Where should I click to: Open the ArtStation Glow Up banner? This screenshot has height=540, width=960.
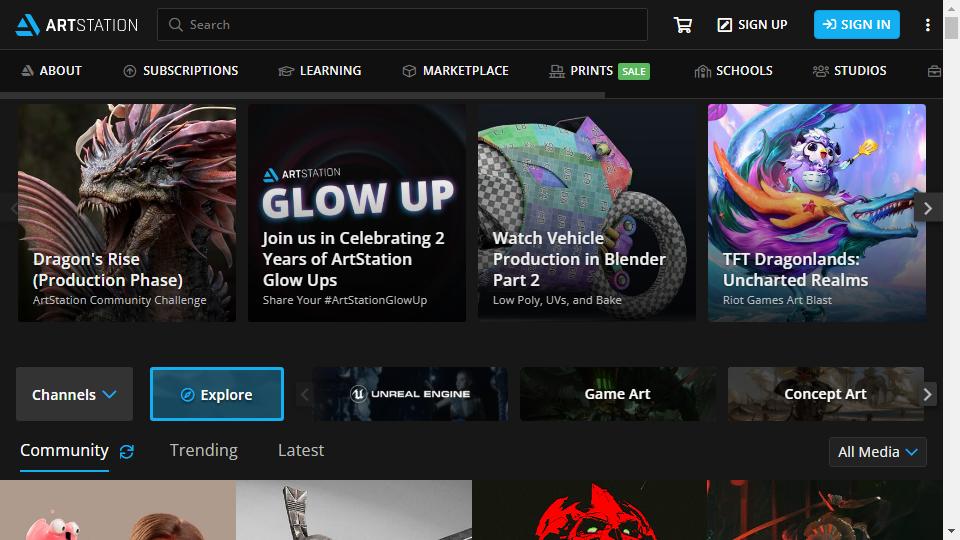357,213
